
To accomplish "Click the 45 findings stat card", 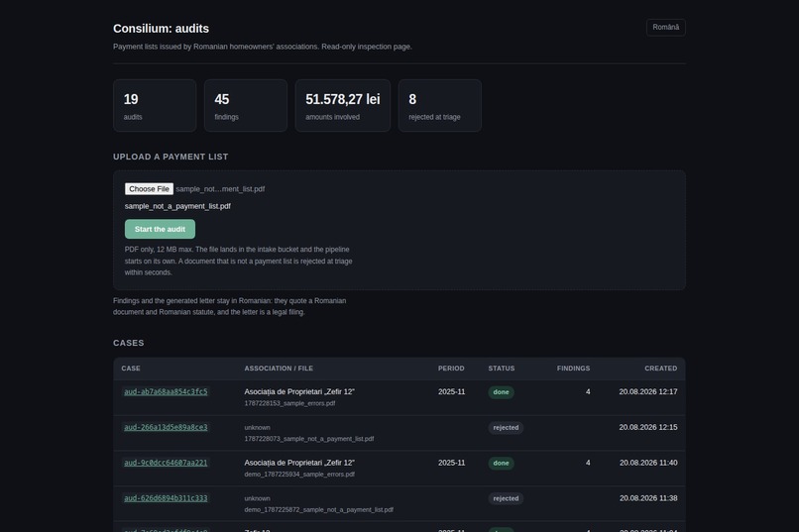I will coord(246,105).
